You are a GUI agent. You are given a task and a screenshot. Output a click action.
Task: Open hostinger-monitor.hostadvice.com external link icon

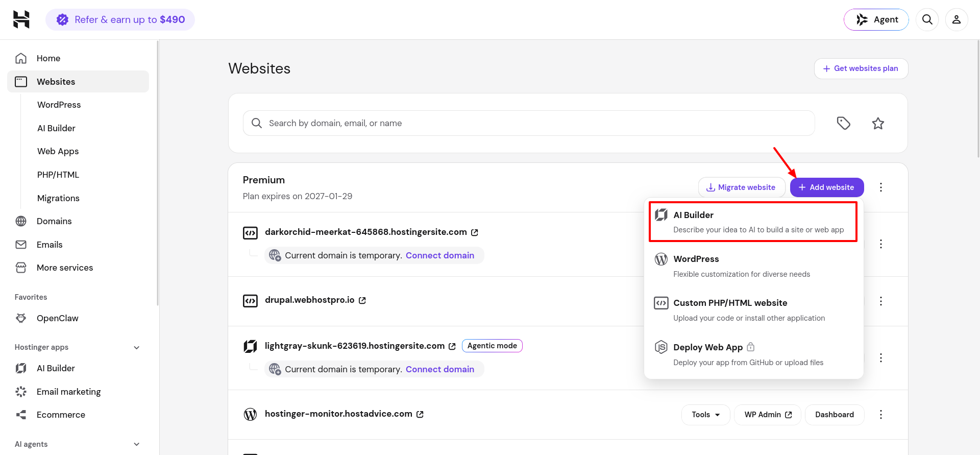click(x=420, y=414)
